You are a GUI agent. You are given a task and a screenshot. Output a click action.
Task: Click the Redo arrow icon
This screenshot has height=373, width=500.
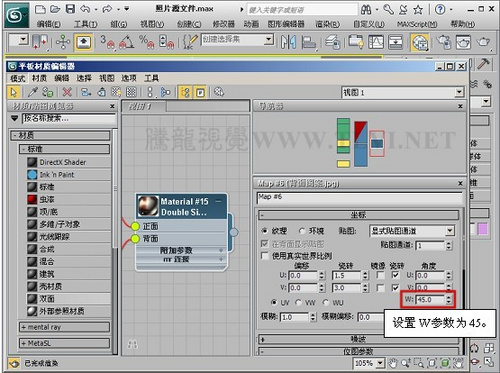(x=107, y=9)
